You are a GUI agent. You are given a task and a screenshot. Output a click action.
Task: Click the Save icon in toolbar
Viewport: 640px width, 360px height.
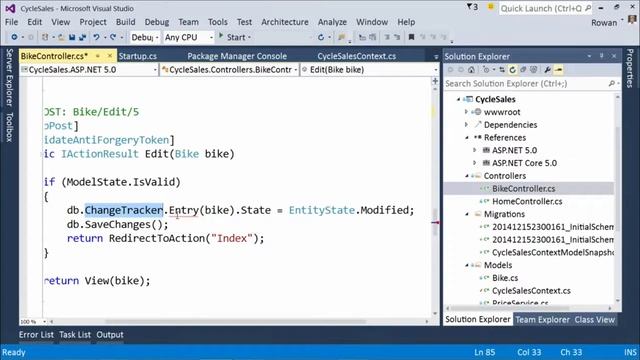point(72,37)
